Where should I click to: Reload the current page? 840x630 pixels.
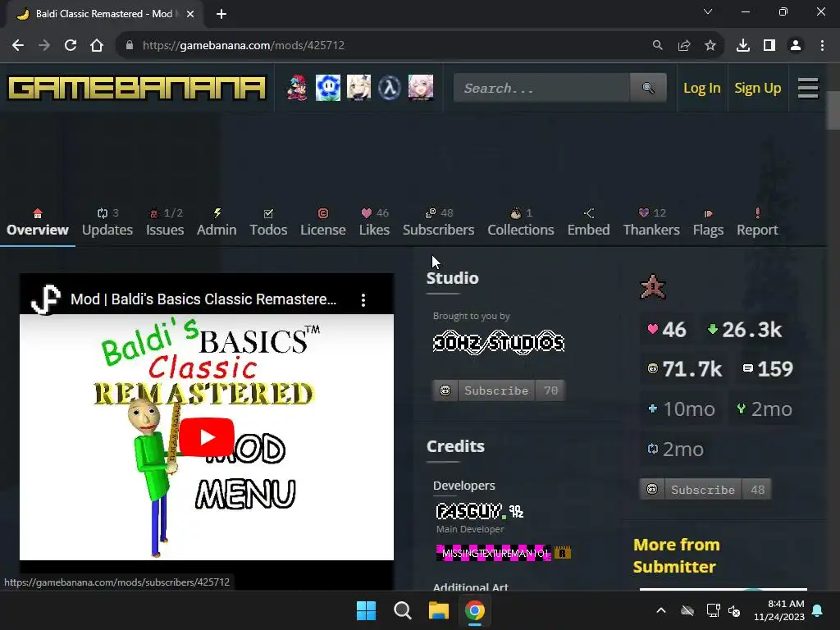71,46
